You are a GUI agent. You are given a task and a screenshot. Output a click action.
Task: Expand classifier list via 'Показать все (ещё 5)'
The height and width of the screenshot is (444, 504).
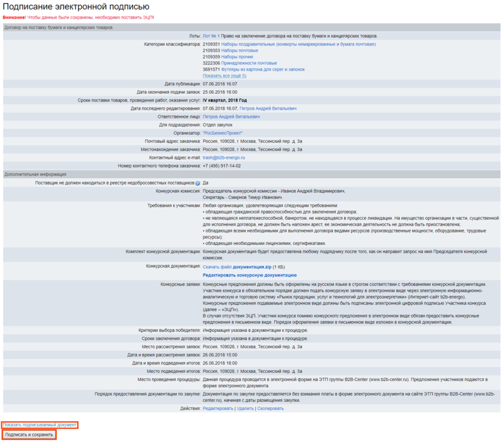click(224, 76)
